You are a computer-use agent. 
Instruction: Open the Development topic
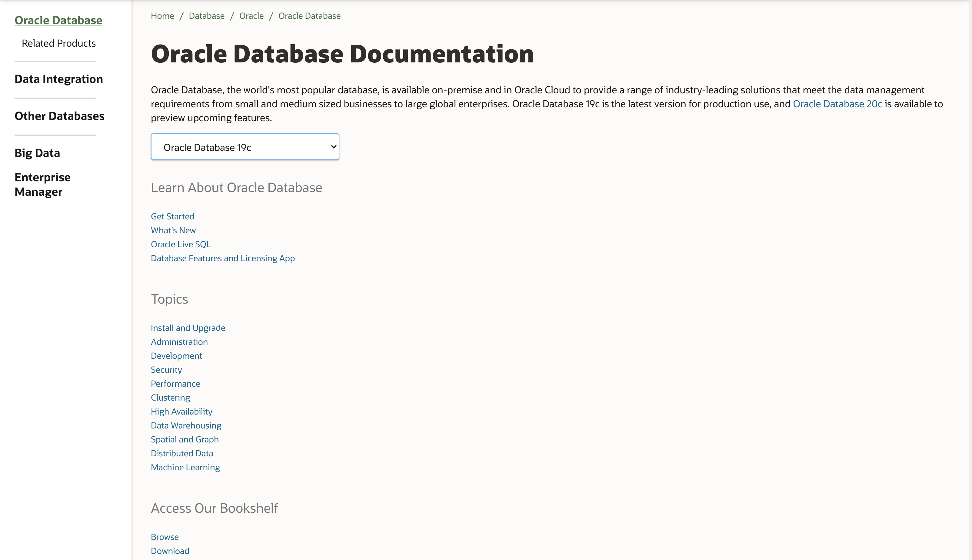(x=176, y=356)
